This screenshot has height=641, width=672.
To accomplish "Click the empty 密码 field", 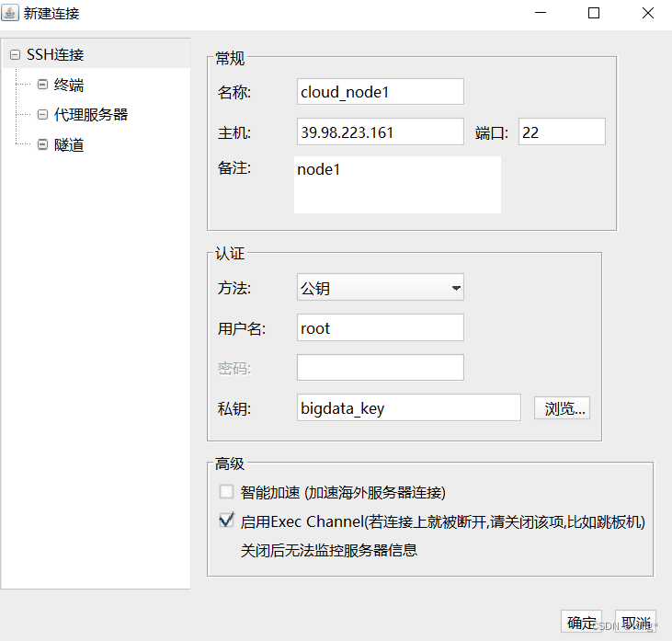I will pos(381,368).
